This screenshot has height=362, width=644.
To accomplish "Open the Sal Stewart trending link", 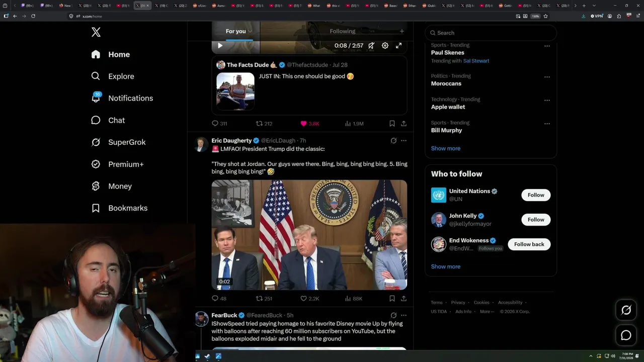I will (476, 61).
